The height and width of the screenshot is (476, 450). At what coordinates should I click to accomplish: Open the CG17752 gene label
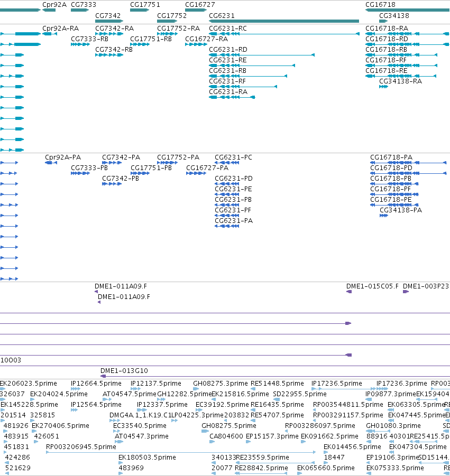[172, 15]
